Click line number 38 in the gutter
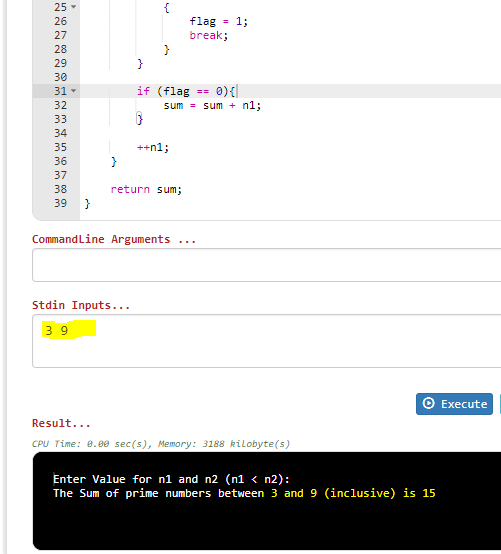501x554 pixels. 60,189
